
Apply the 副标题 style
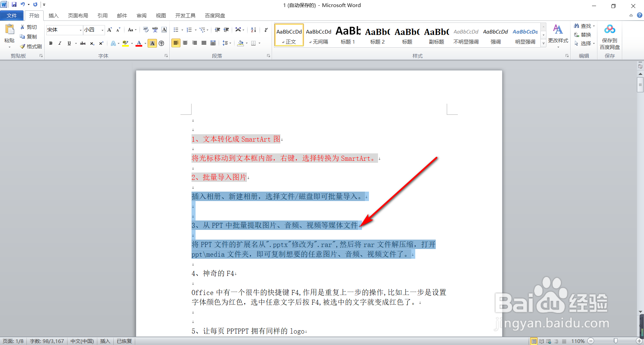[436, 35]
